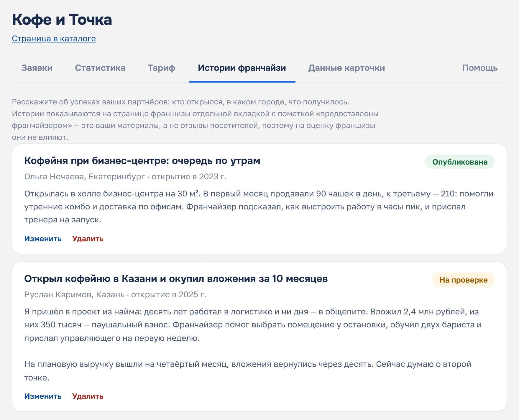Click the paragraph starting «Открылась в холле бизнес-центра»
The height and width of the screenshot is (420, 519).
(x=259, y=207)
